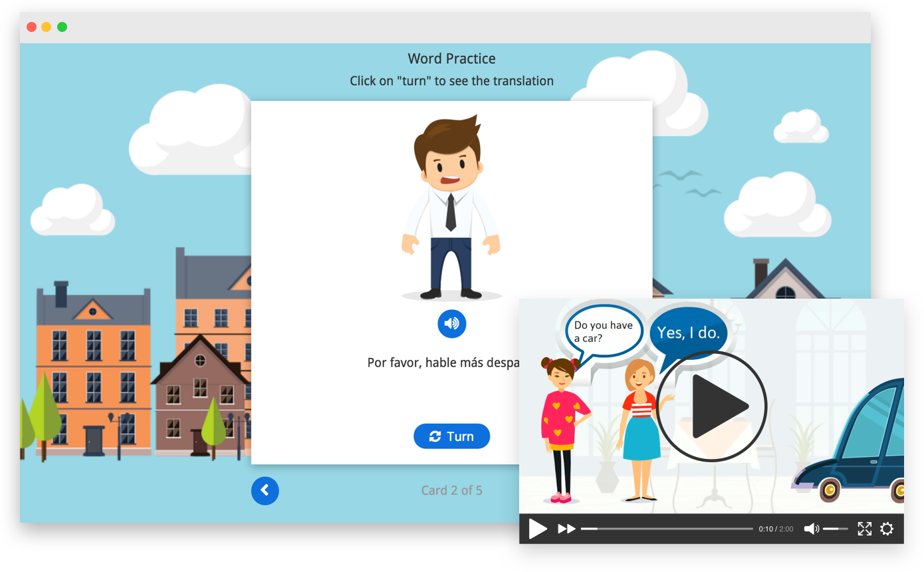Enter fullscreen mode for the video
The width and height of the screenshot is (924, 572).
[x=864, y=529]
